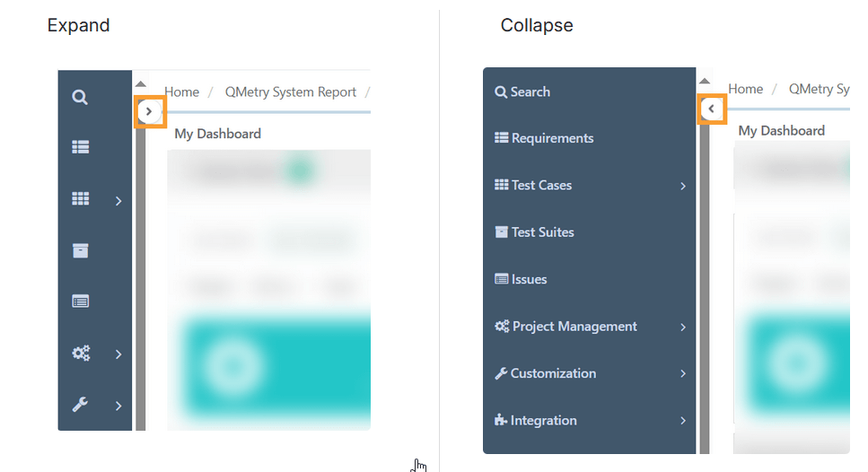Open the Requirements menu item in expanded sidebar
Screen dimensions: 868x472
(x=552, y=138)
